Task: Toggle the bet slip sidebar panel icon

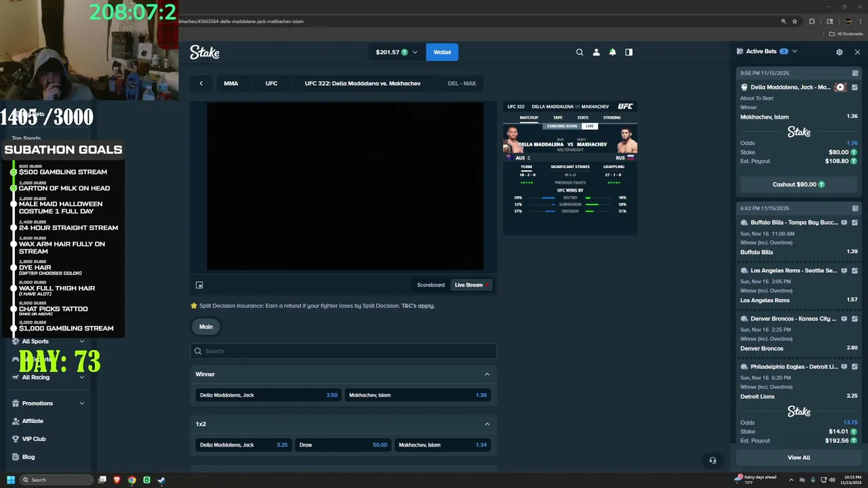Action: tap(629, 52)
